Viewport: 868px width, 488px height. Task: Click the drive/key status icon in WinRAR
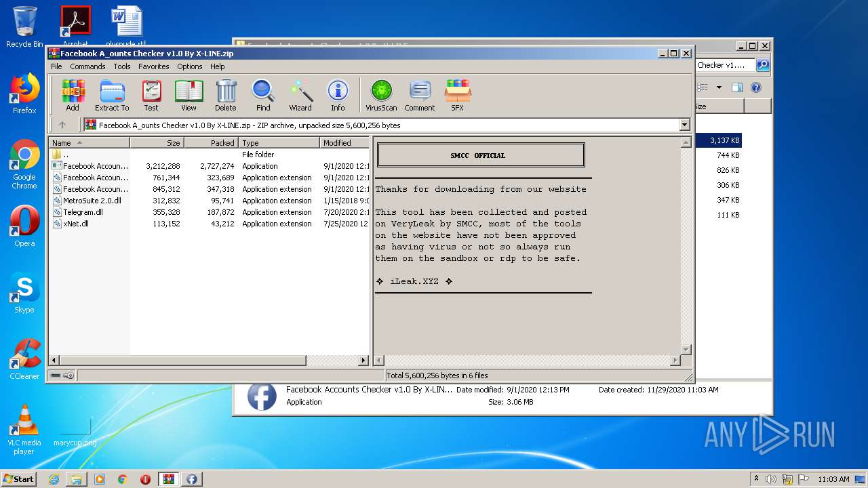click(x=61, y=375)
